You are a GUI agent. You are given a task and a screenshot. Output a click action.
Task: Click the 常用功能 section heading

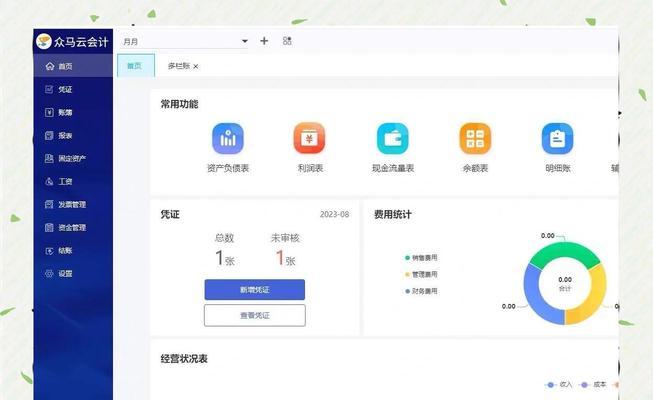pyautogui.click(x=179, y=104)
